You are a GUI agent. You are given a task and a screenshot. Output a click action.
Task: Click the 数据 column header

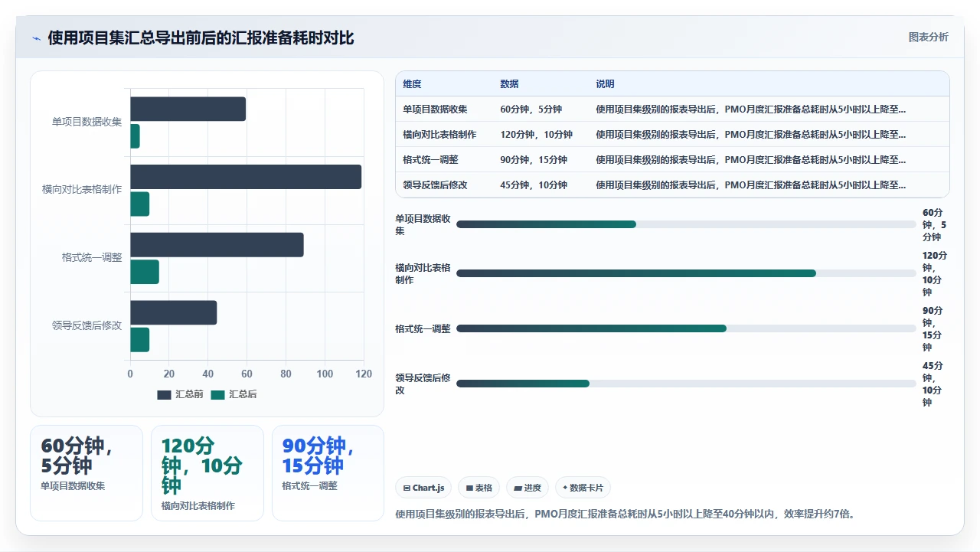tap(509, 84)
